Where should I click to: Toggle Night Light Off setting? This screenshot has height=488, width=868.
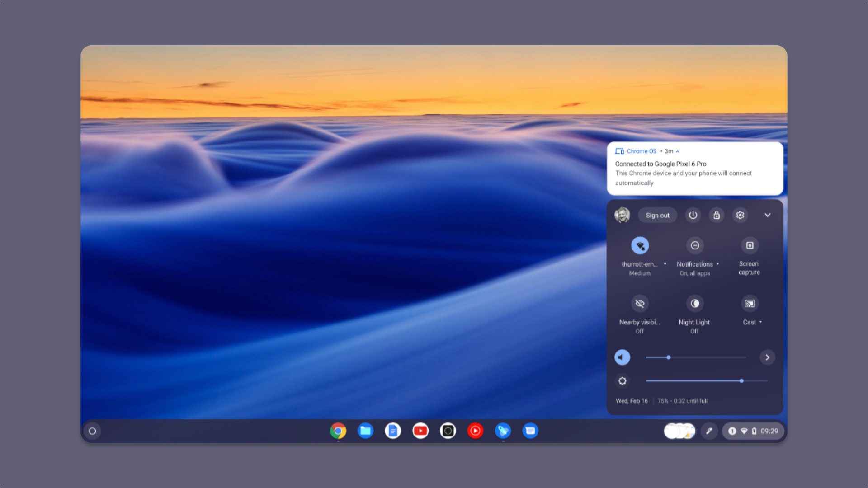pyautogui.click(x=694, y=303)
